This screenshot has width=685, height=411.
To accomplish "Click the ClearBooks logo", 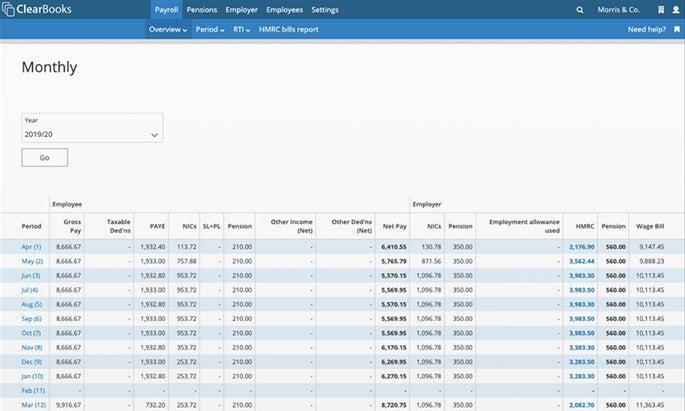I will 37,10.
